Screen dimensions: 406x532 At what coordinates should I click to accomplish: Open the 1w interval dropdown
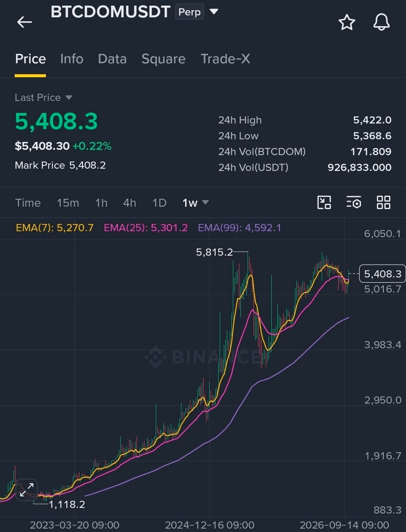[195, 203]
